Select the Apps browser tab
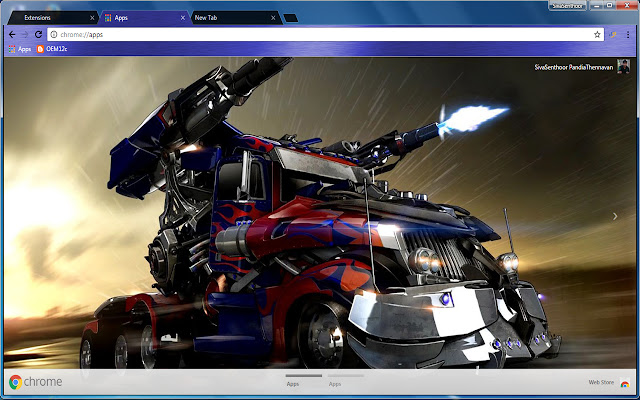The height and width of the screenshot is (400, 640). 143,18
